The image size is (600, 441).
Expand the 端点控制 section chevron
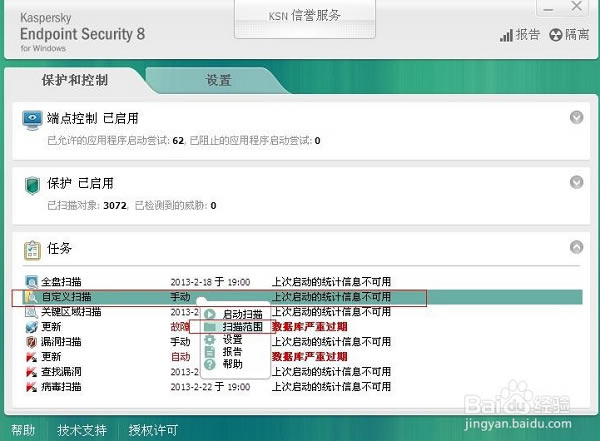576,117
